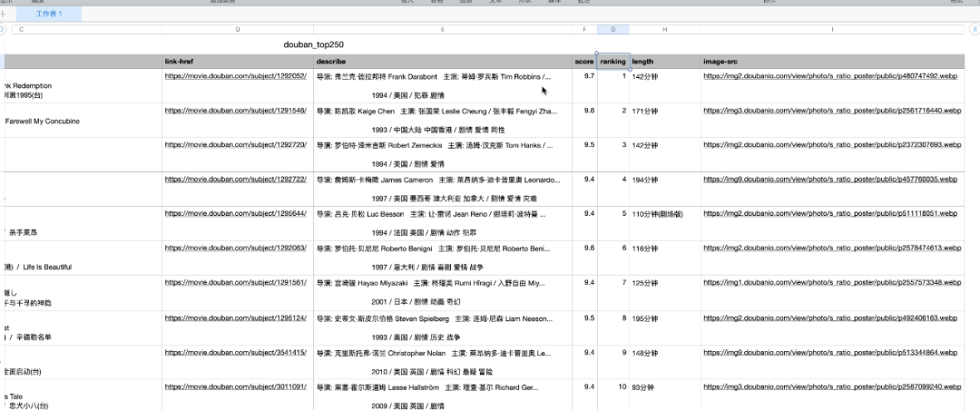The height and width of the screenshot is (410, 980).
Task: Open poster link p480747492.webp
Action: click(x=830, y=76)
